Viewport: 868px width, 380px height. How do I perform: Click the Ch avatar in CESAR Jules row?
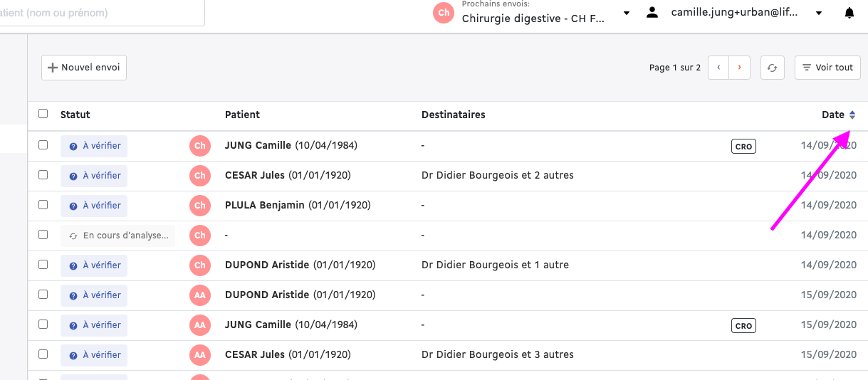[x=200, y=176]
